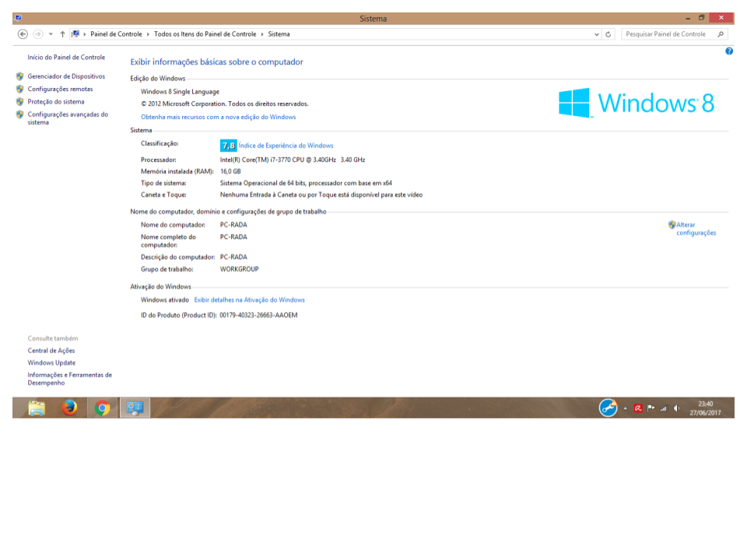Image resolution: width=747 pixels, height=560 pixels.
Task: Click shield icon beside Gerenciador de Dispositivos
Action: (19, 76)
